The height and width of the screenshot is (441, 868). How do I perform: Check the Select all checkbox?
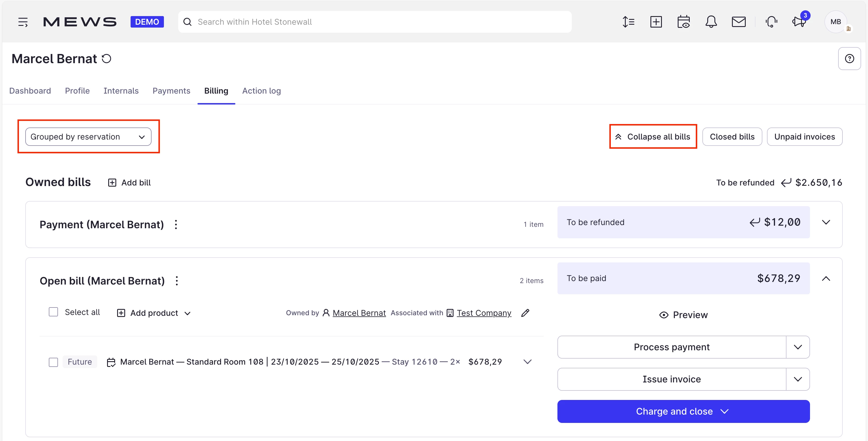coord(53,312)
